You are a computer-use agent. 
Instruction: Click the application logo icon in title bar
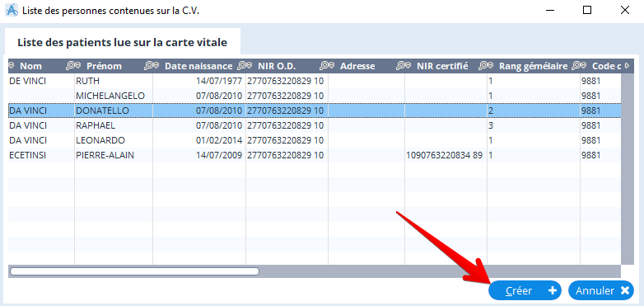click(11, 10)
